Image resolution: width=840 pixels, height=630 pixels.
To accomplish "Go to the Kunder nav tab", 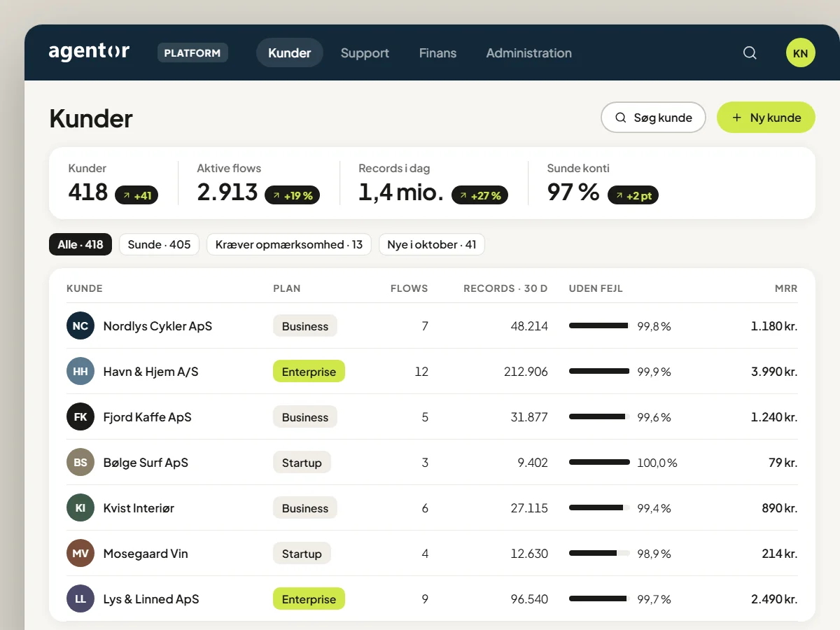I will (290, 53).
